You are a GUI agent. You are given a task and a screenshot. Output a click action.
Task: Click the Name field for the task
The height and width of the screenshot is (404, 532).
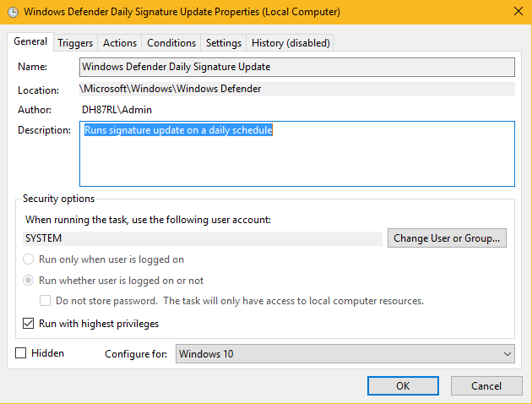(x=297, y=67)
